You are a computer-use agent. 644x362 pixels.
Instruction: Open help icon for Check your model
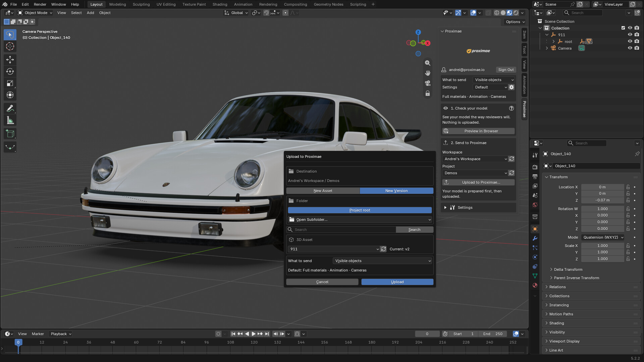[512, 108]
